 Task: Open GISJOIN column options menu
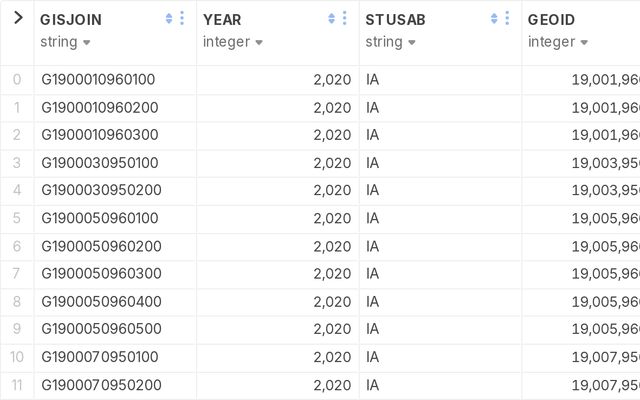click(182, 19)
